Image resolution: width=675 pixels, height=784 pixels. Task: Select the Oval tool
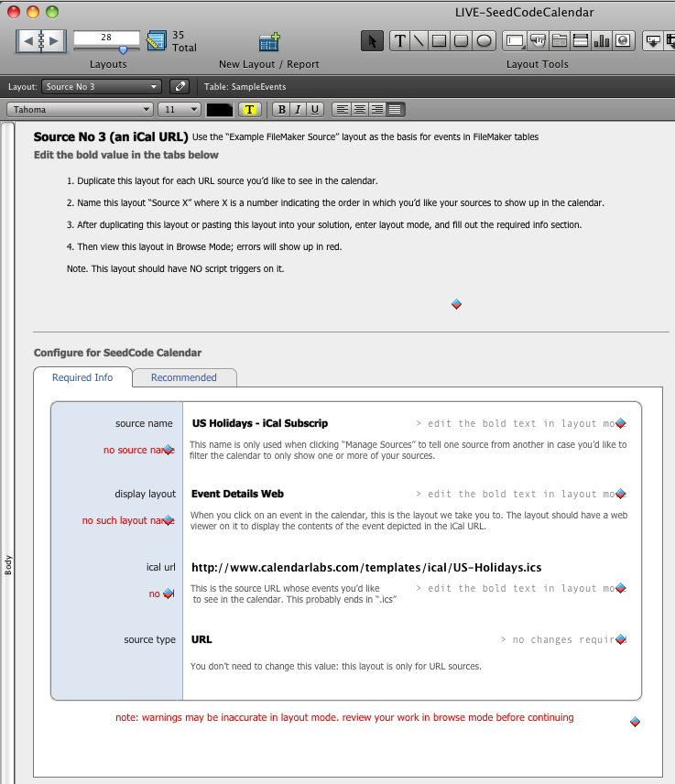click(484, 41)
